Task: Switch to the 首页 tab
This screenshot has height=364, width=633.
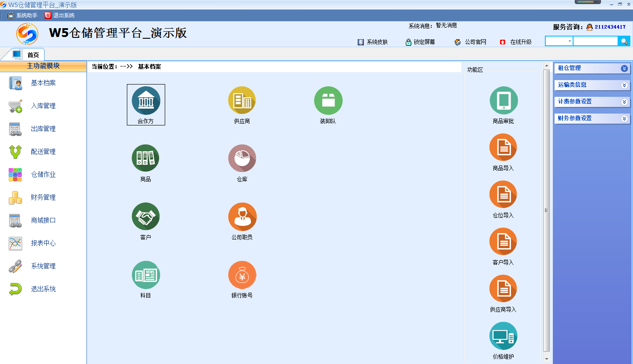Action: 33,55
